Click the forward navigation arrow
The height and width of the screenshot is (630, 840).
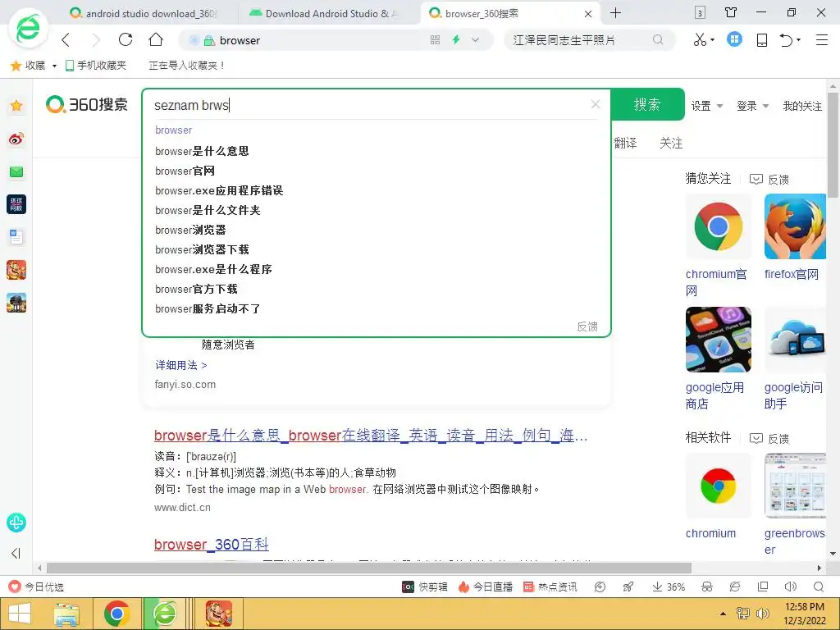[96, 40]
